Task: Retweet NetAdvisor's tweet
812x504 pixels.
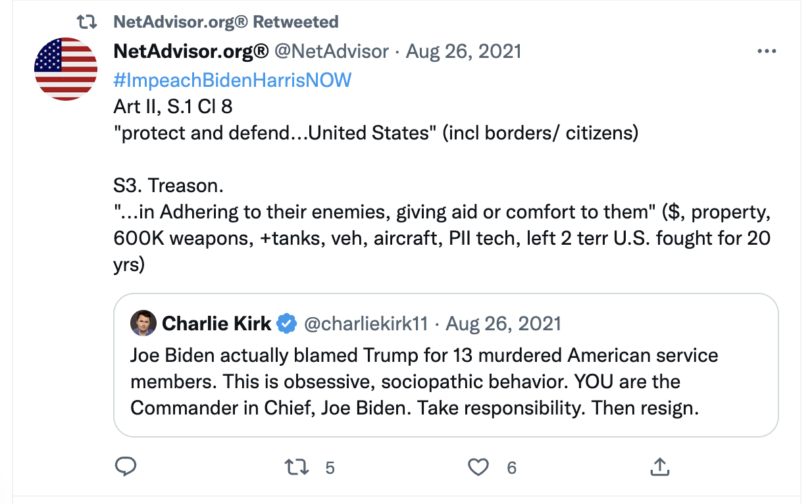Action: point(297,467)
